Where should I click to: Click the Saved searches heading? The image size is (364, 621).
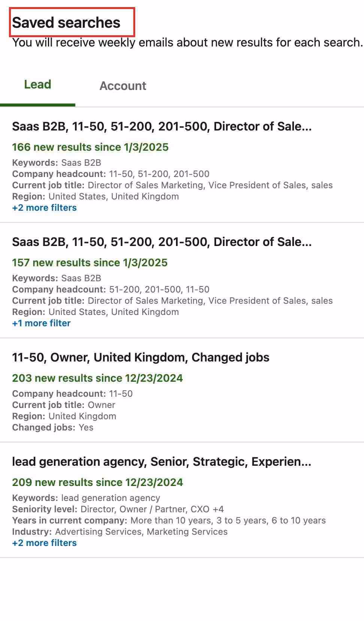point(66,22)
